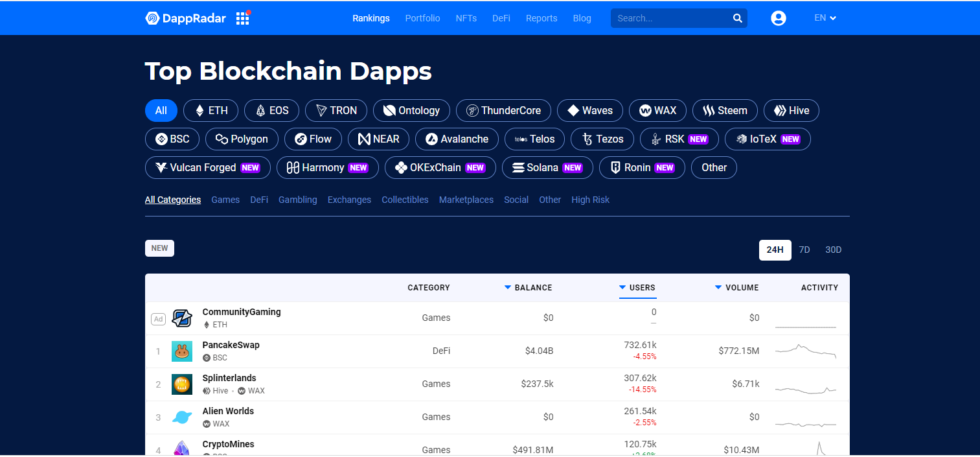Filter by IoTeX blockchain
This screenshot has height=457, width=980.
coord(768,139)
